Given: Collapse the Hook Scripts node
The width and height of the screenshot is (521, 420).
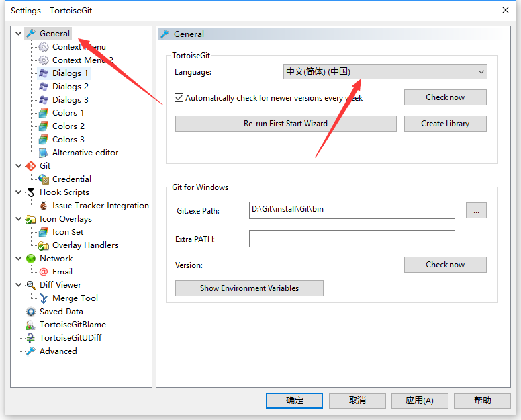Looking at the screenshot, I should (x=18, y=192).
